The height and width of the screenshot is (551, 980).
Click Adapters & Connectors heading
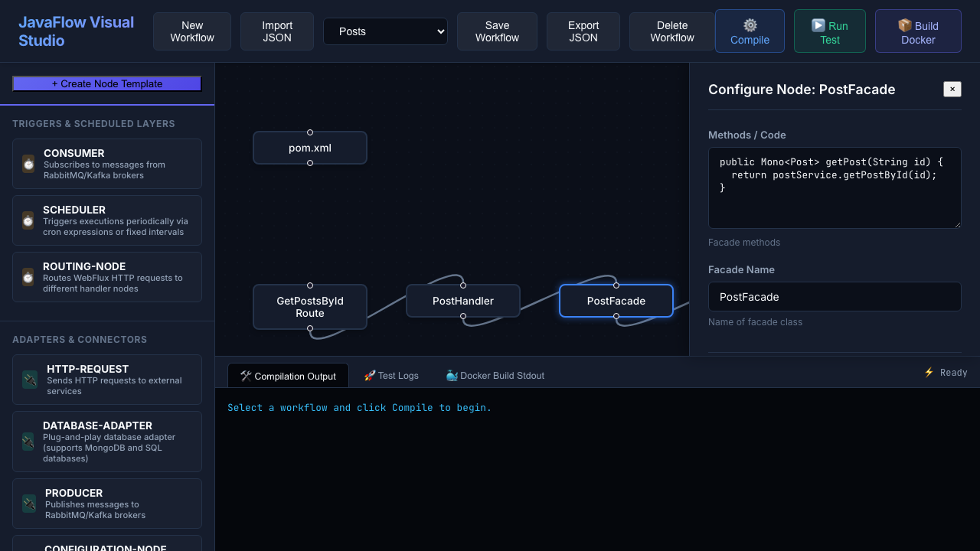[x=80, y=340]
